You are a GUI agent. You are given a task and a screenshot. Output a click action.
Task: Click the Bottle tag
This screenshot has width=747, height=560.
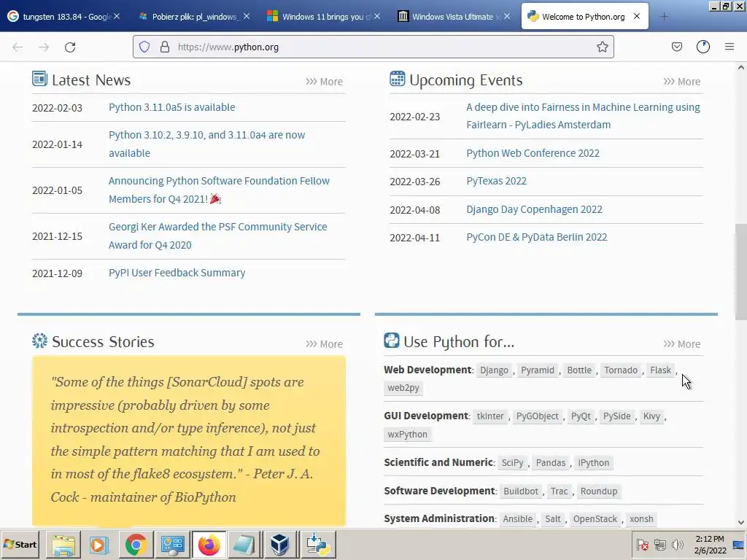click(579, 370)
